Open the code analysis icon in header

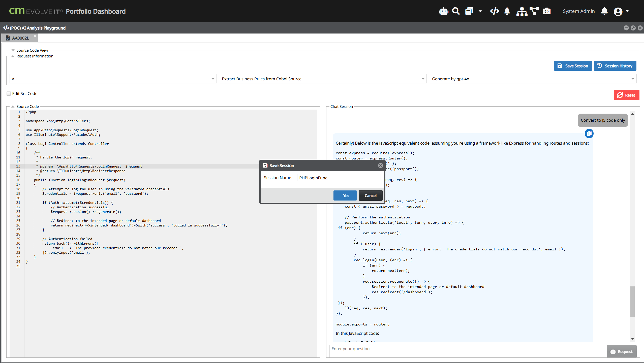(x=495, y=11)
